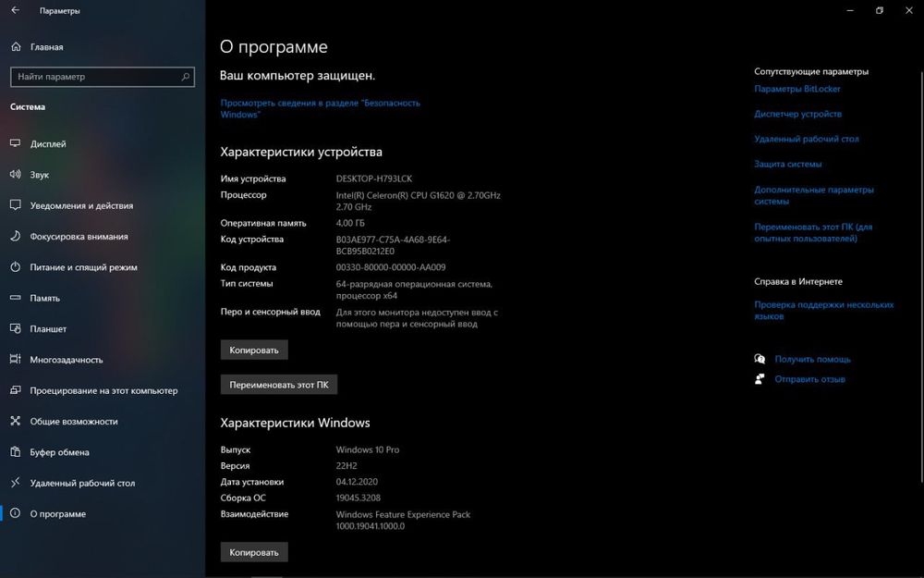Image resolution: width=924 pixels, height=578 pixels.
Task: Click the Получить помощь chat icon
Action: [760, 359]
